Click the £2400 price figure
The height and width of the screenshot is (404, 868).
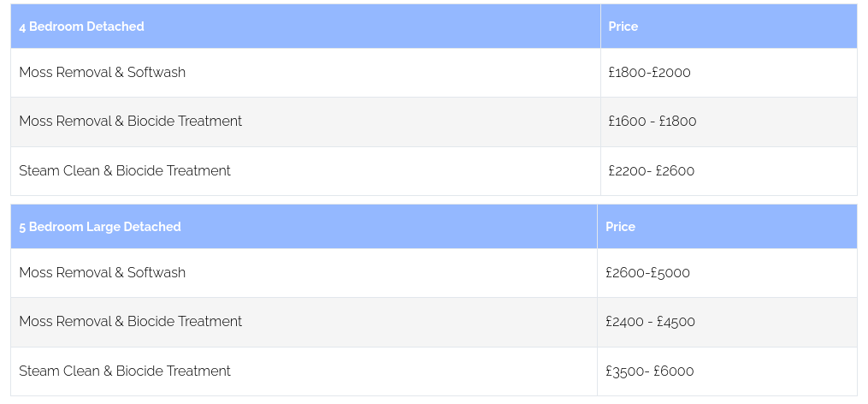click(x=625, y=322)
